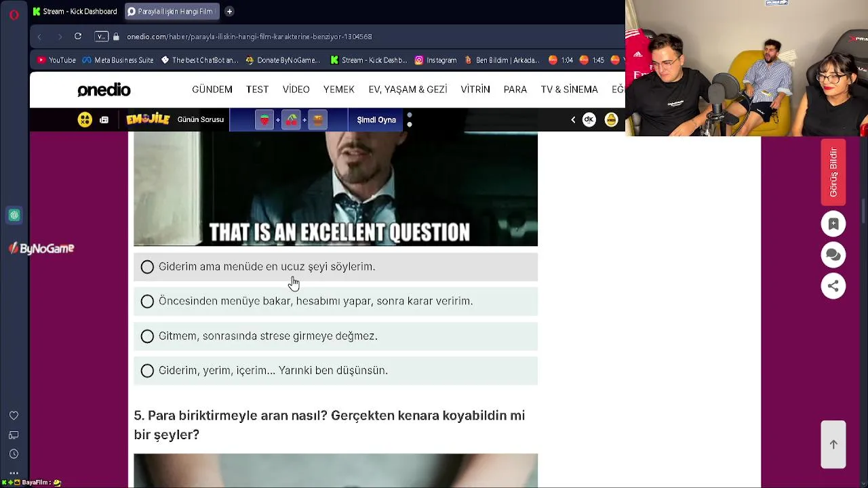Select 'Gitmem, sonrasında strese girmeye değmez'

336,336
